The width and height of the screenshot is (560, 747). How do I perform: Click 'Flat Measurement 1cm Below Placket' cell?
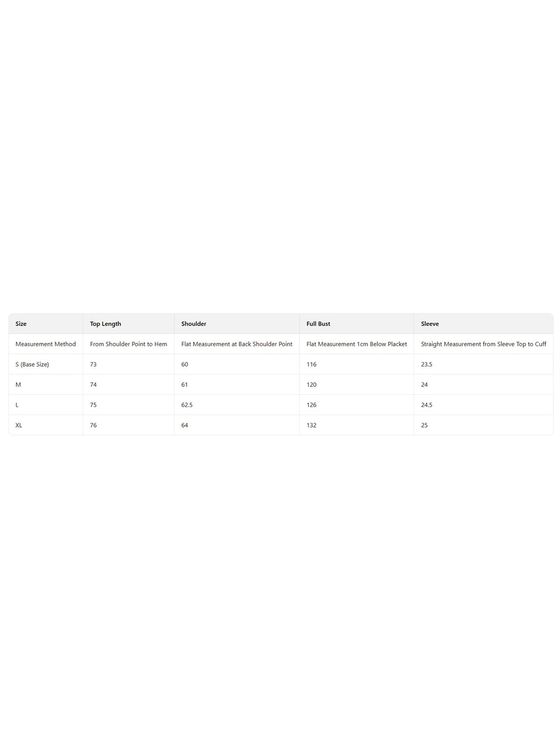tap(357, 344)
